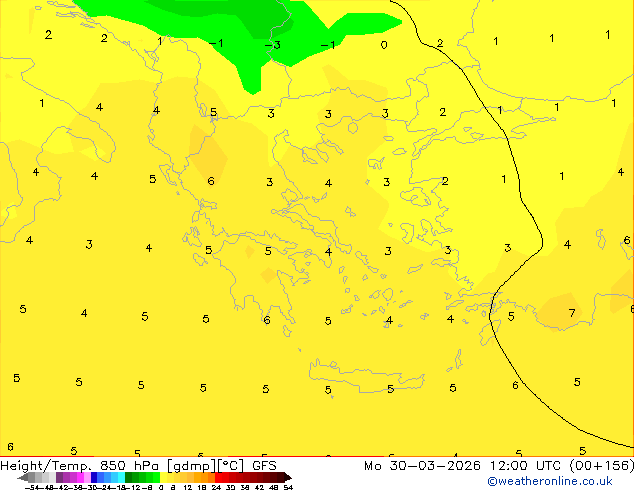Pick the dark blue swatch in legend
Screen dimensions: 634x490
pos(94,477)
